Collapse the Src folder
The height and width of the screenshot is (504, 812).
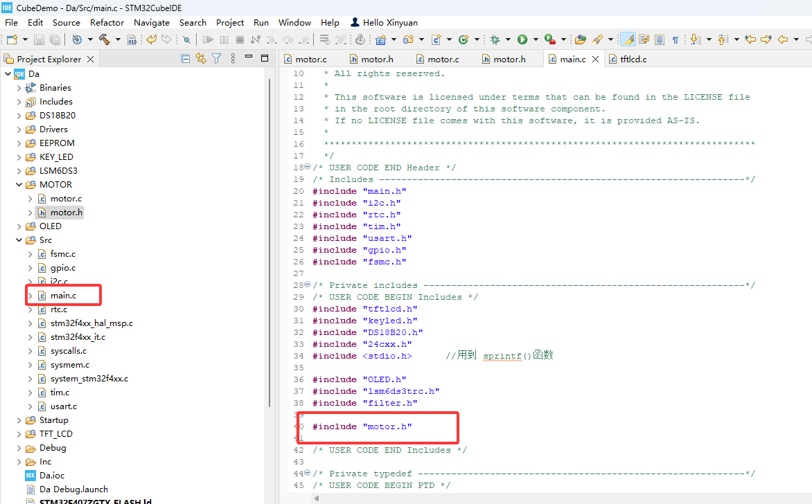click(x=19, y=240)
